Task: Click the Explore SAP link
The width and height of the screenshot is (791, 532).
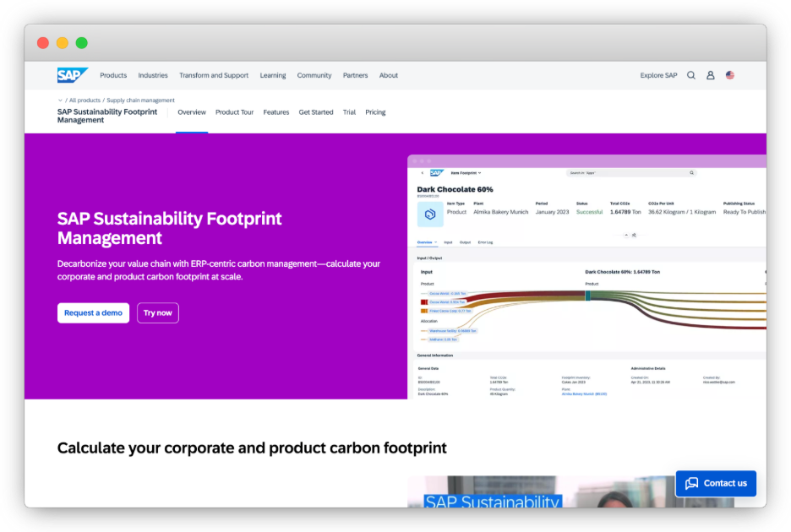Action: 658,75
